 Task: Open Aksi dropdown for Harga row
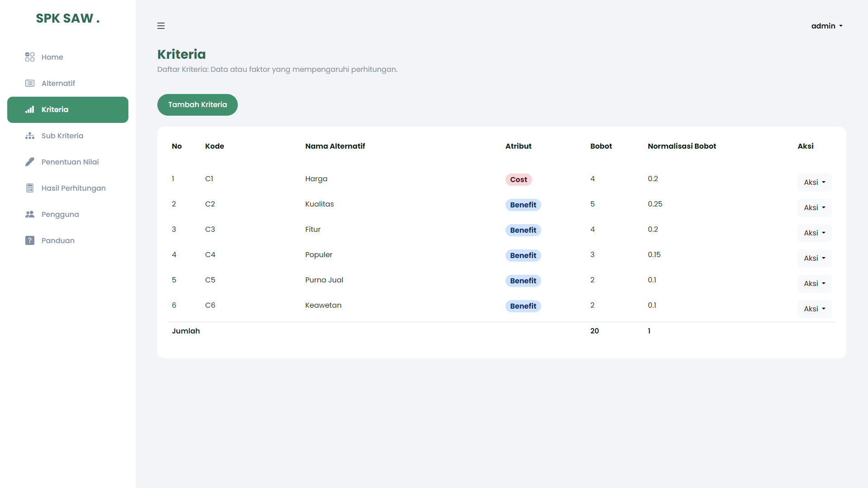pyautogui.click(x=814, y=183)
